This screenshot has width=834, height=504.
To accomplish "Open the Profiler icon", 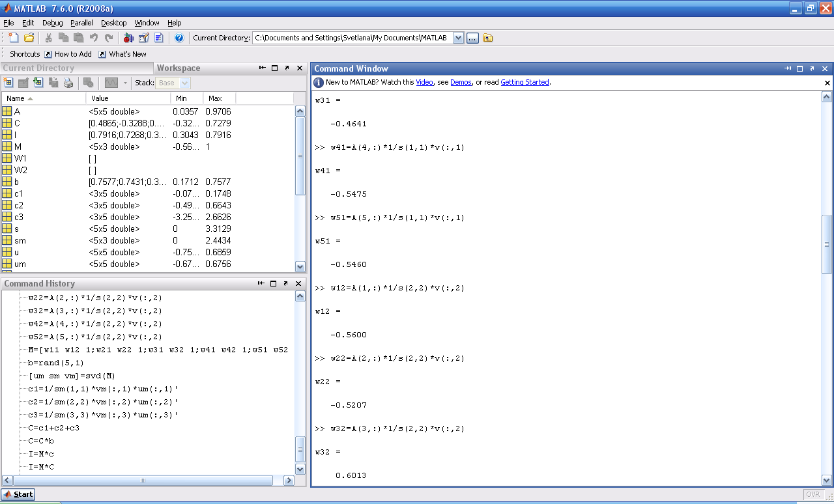I will click(x=158, y=38).
